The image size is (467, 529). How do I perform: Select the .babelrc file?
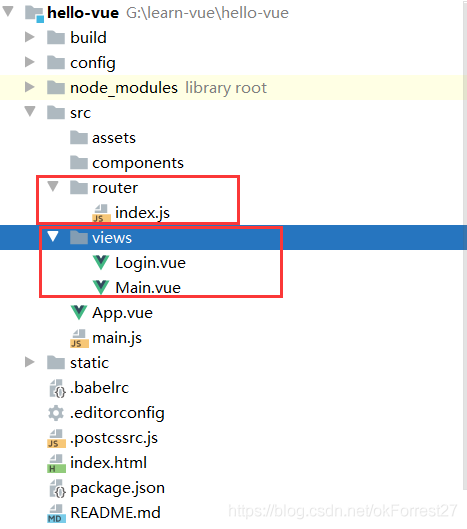tap(89, 388)
